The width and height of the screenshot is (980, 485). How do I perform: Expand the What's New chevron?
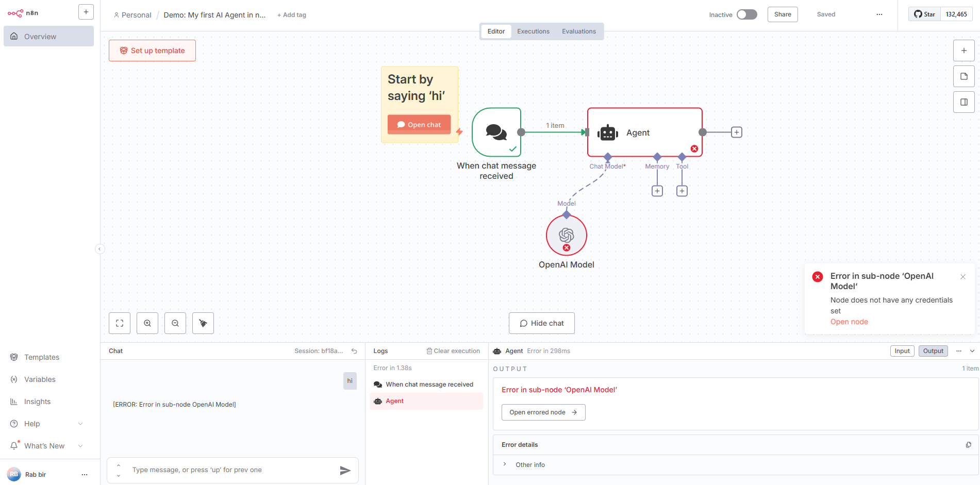80,446
